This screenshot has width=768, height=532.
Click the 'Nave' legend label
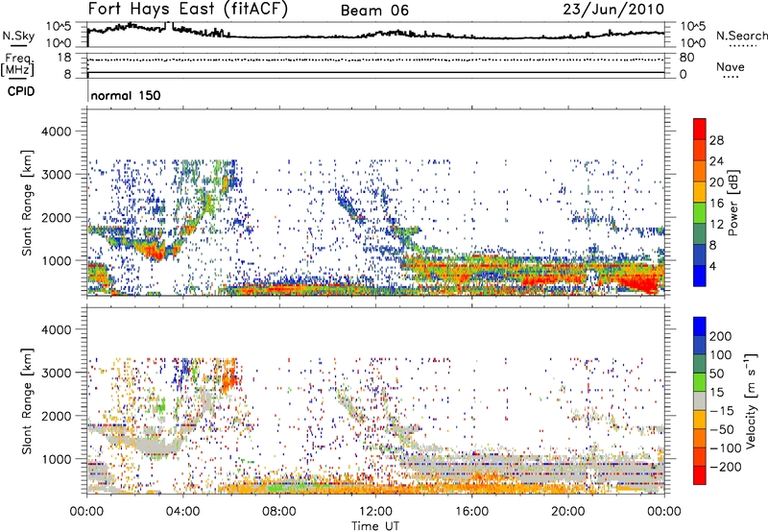tap(731, 66)
